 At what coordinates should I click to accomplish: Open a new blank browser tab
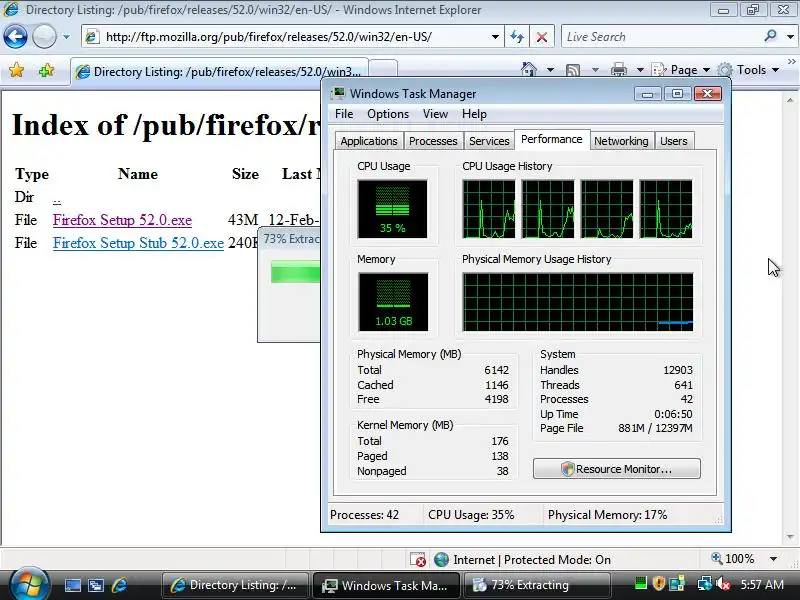[x=383, y=69]
